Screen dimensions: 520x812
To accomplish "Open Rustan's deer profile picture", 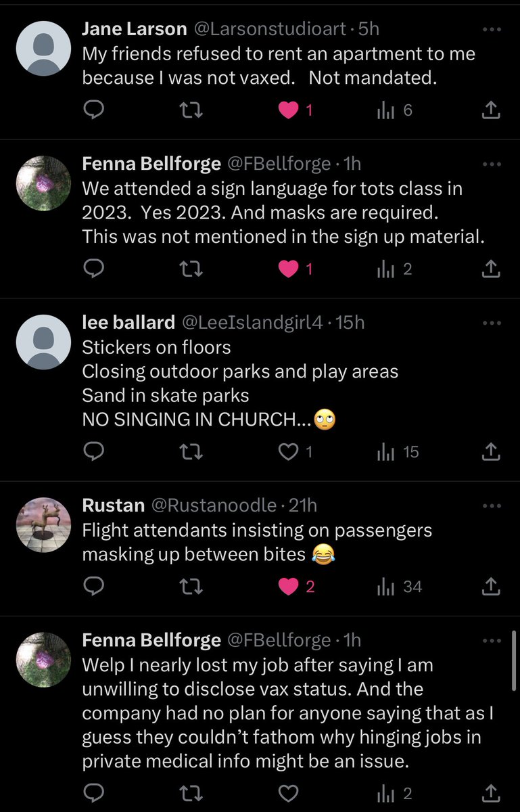I will click(x=43, y=525).
